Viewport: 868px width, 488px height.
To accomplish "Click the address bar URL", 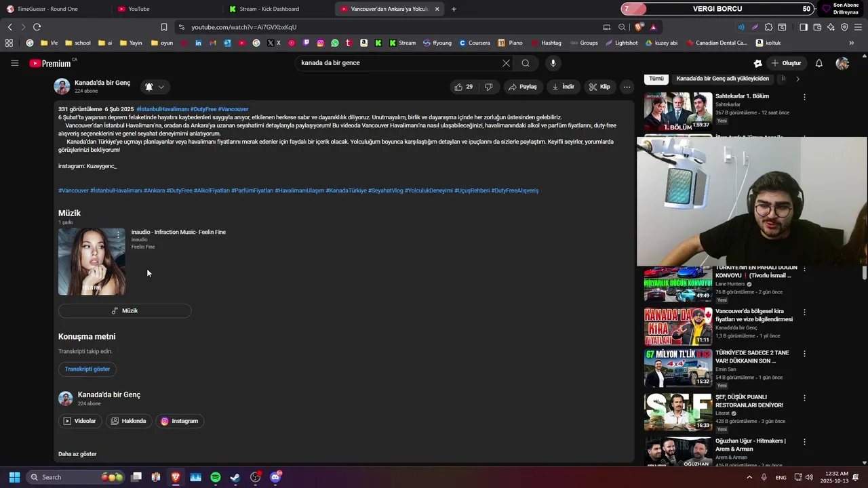I will pos(244,27).
